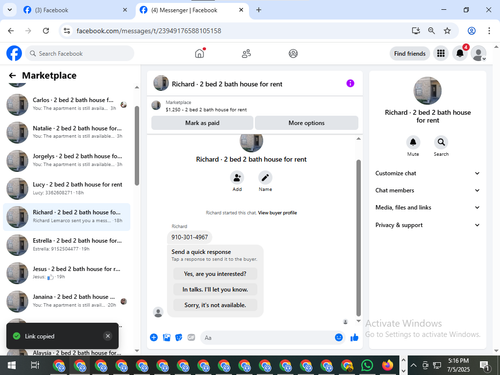Go back from Marketplace with arrow
This screenshot has height=375, width=500.
point(12,76)
